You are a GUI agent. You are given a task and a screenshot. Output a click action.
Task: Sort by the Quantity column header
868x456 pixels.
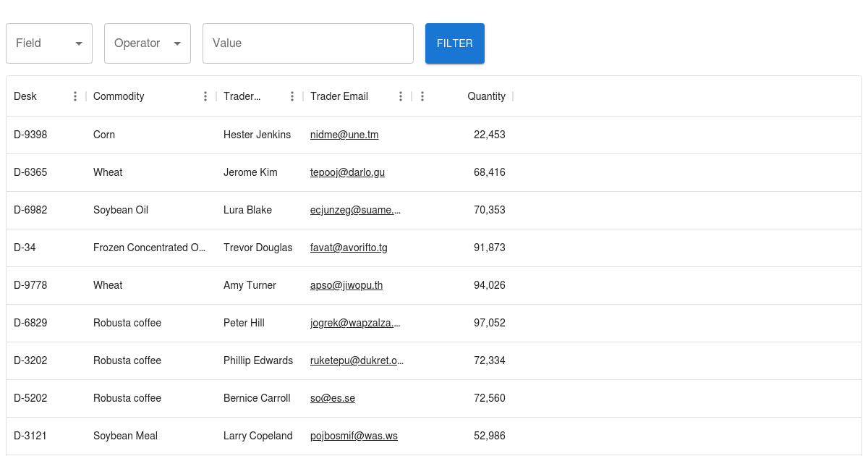pyautogui.click(x=486, y=96)
